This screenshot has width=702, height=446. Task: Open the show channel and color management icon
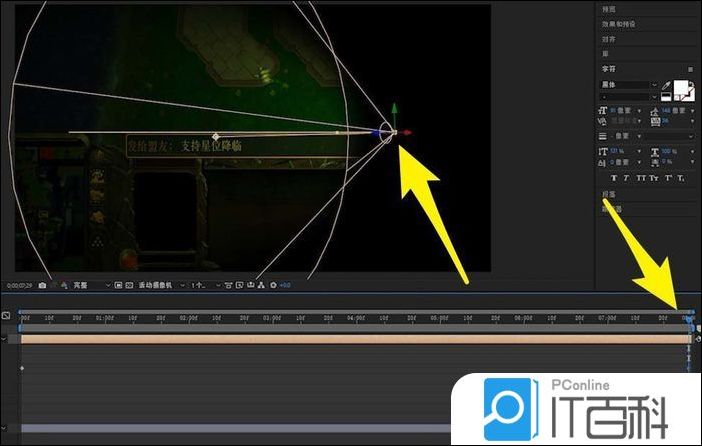pyautogui.click(x=65, y=285)
